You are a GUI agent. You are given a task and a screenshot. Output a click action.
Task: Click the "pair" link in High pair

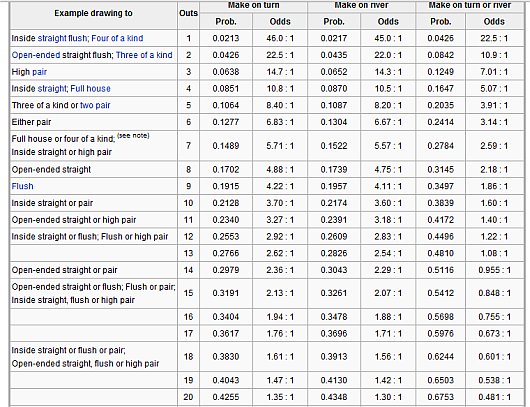click(39, 72)
